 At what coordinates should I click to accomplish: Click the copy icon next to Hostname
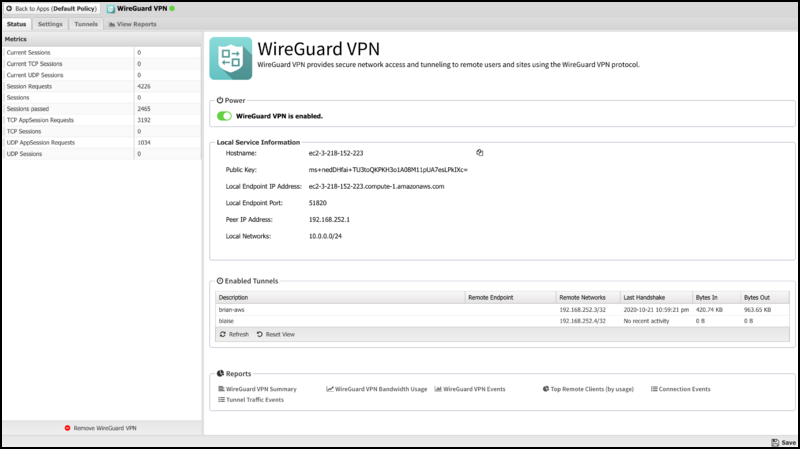(480, 153)
